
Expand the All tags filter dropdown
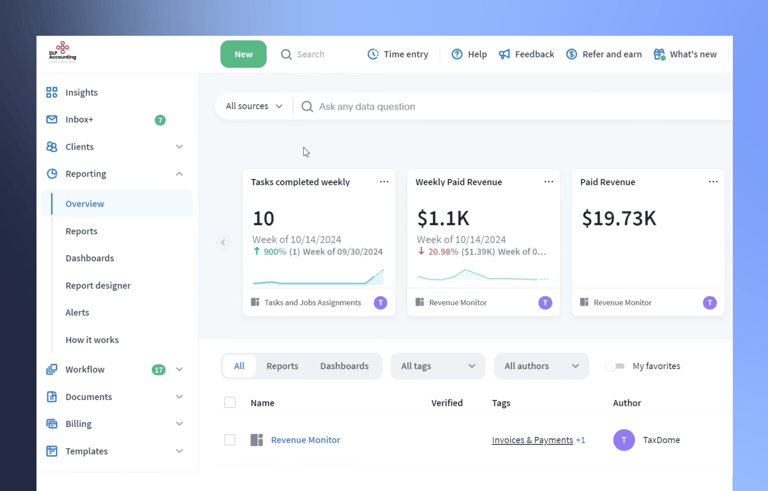[438, 366]
